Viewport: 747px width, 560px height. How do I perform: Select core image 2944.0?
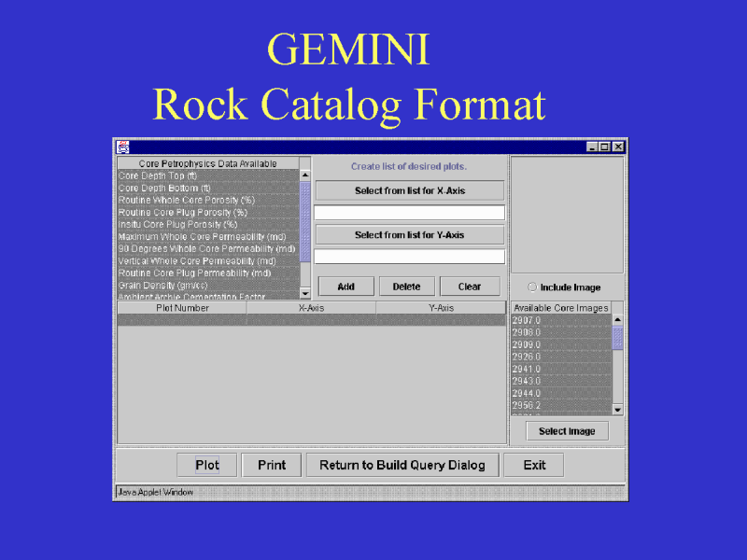click(562, 393)
